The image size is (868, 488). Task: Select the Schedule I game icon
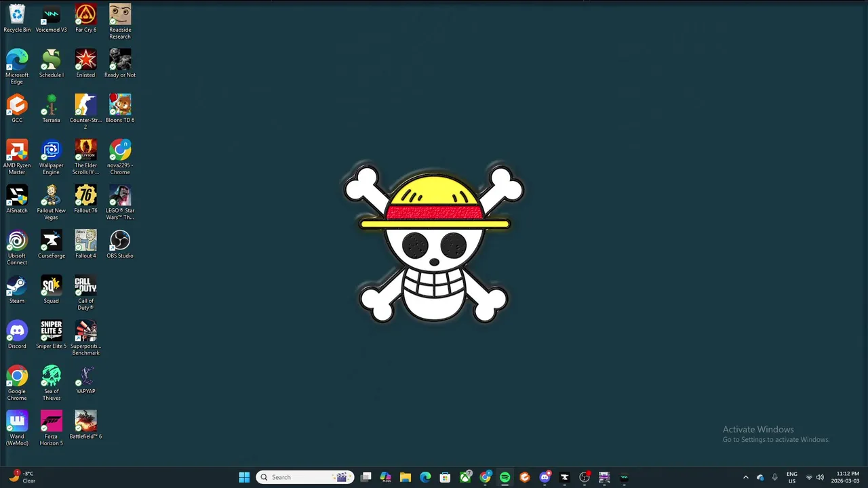51,64
